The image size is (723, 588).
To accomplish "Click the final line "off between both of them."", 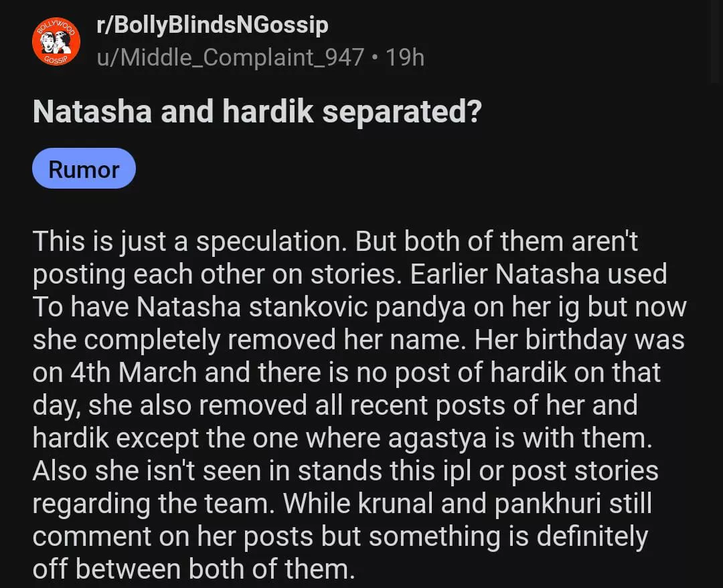I will tap(193, 569).
